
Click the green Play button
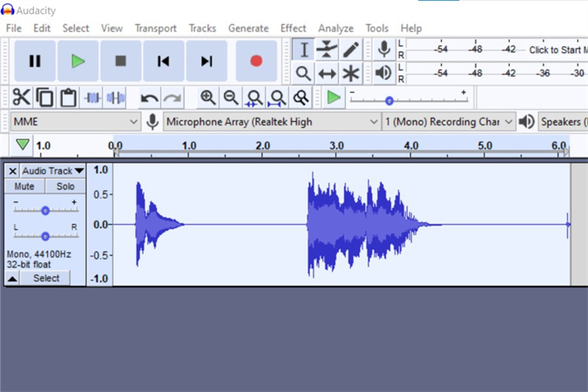pos(78,61)
